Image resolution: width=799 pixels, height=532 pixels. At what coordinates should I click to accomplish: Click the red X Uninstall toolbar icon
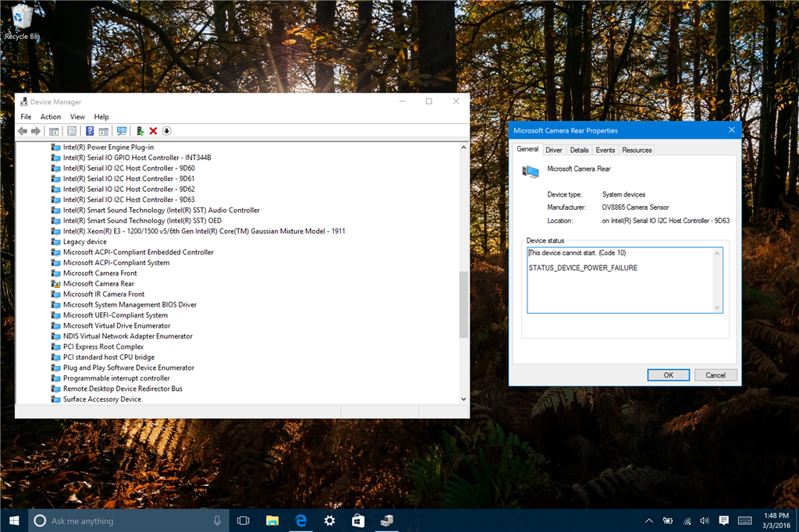tap(153, 131)
